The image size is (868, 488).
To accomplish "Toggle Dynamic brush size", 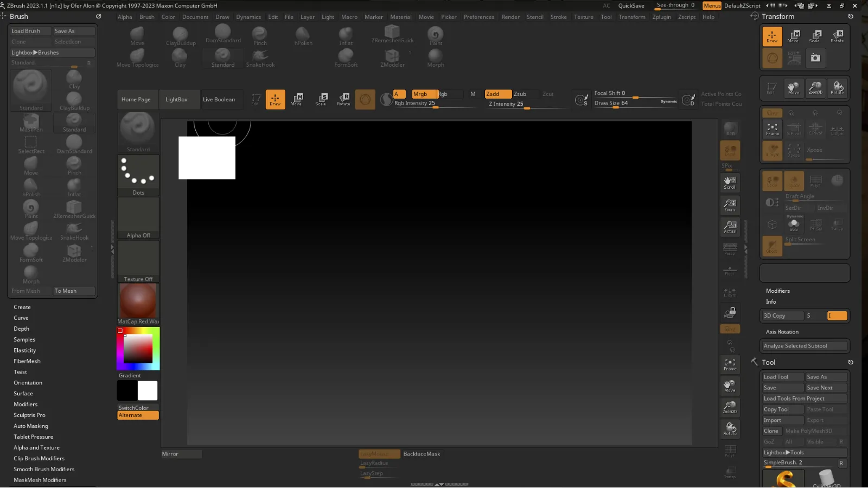I will [x=668, y=101].
